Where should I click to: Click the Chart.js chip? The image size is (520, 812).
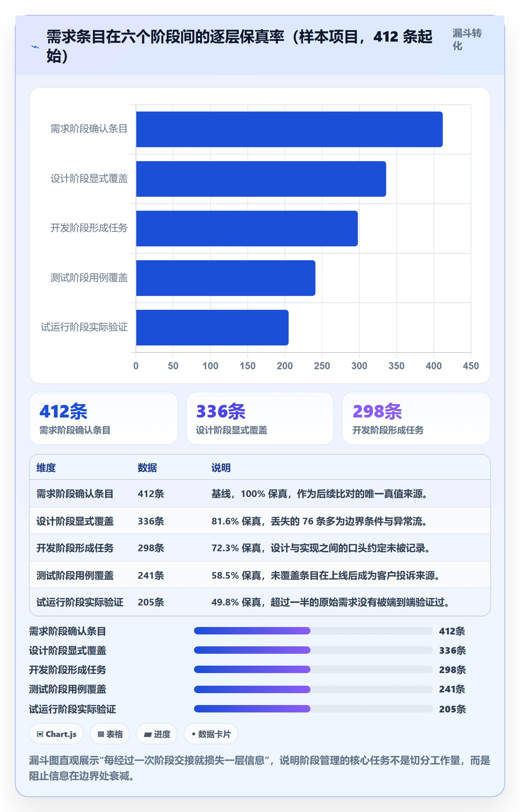point(56,734)
